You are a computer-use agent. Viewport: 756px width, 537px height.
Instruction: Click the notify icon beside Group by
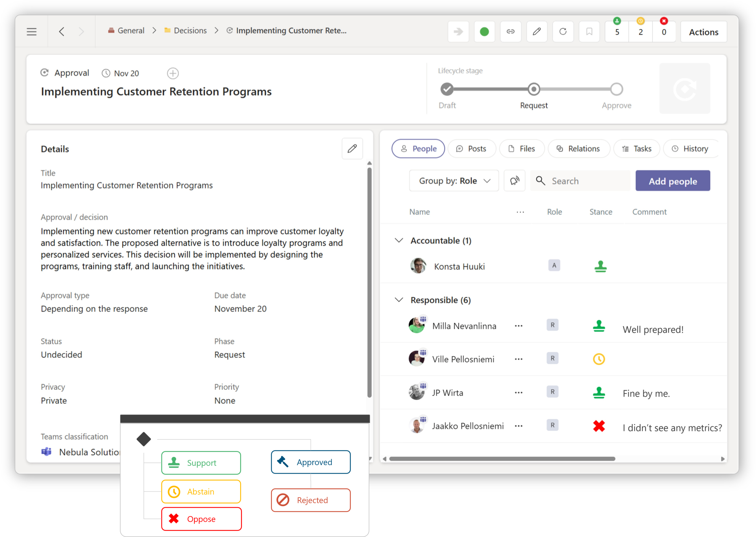[x=514, y=181]
